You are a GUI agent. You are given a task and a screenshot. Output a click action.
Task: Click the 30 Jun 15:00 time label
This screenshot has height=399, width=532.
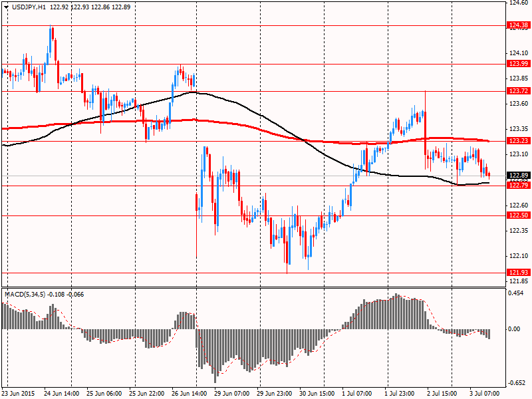pos(317,393)
